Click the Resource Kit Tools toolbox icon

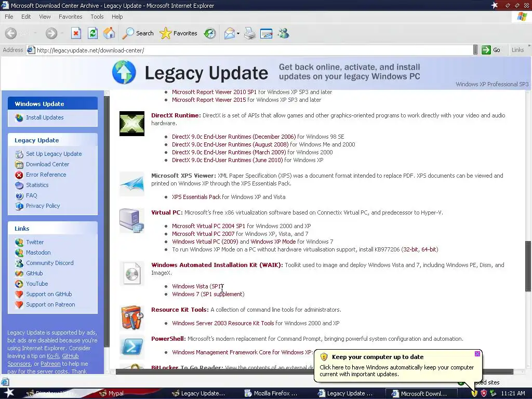click(x=132, y=317)
